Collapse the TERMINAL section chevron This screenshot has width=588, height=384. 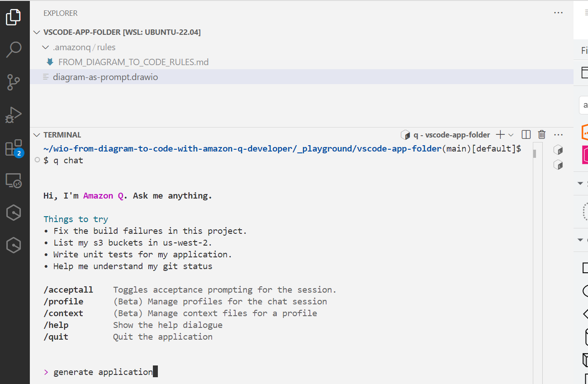[37, 135]
